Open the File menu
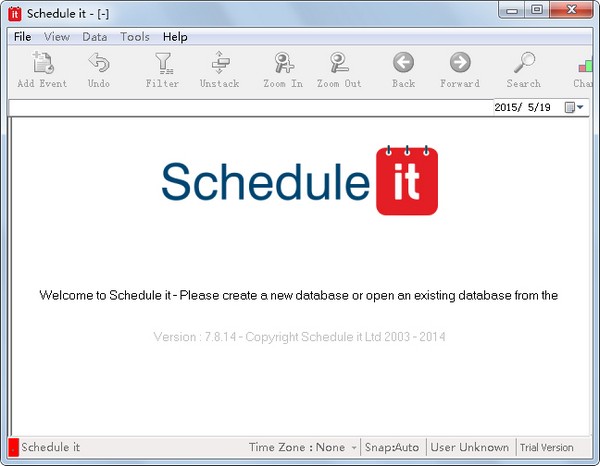 22,37
